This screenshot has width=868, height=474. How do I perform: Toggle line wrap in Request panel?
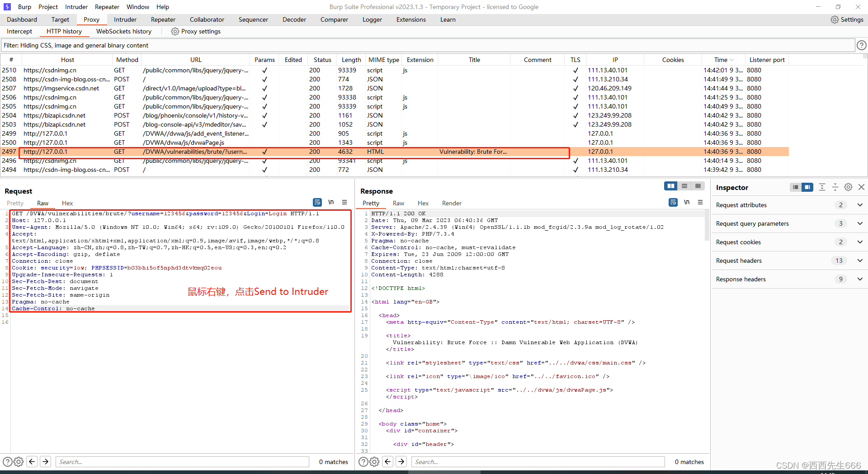click(x=317, y=202)
